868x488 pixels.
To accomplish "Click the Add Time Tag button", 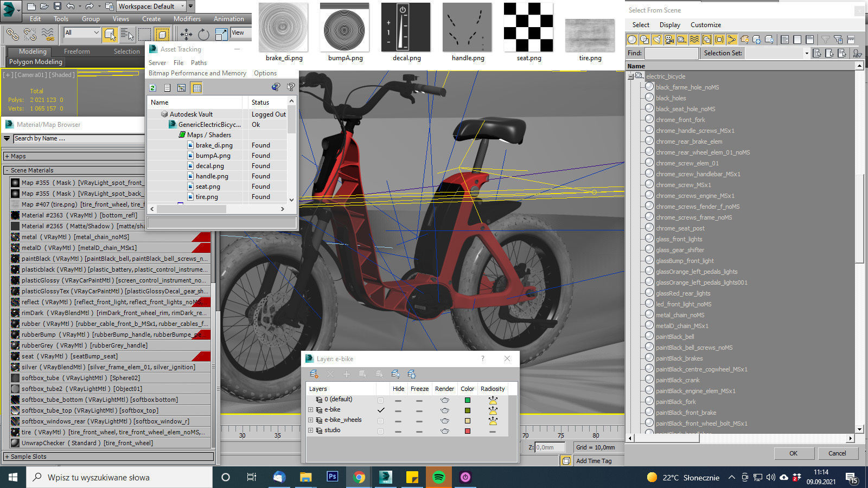I will pos(593,461).
